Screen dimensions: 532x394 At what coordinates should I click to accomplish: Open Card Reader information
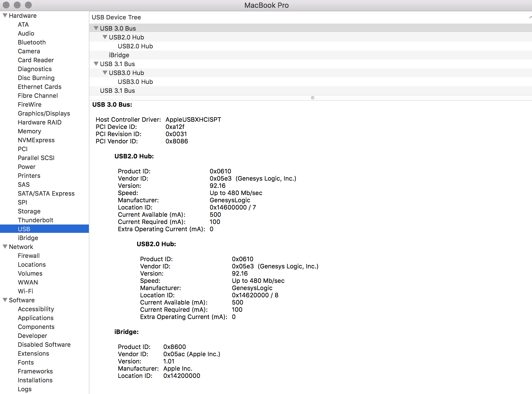36,60
